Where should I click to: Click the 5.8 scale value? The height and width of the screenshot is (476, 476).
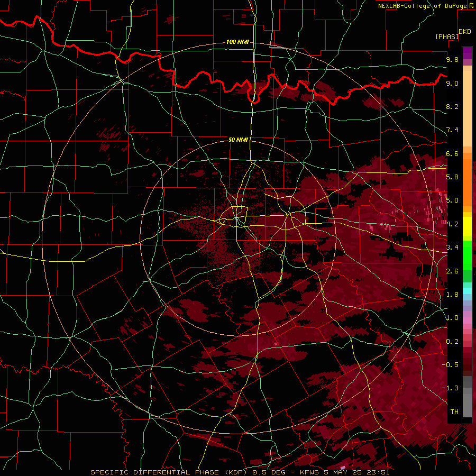pos(452,177)
